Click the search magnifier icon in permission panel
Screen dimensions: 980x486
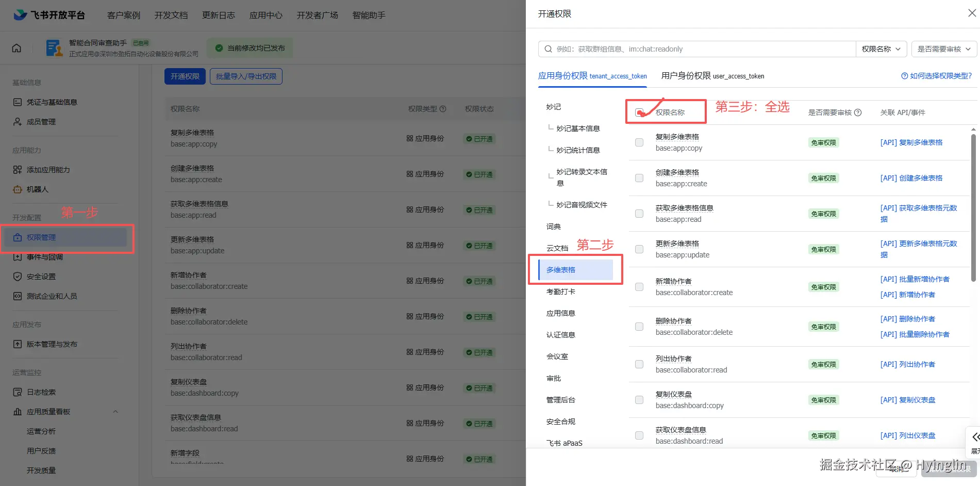549,49
